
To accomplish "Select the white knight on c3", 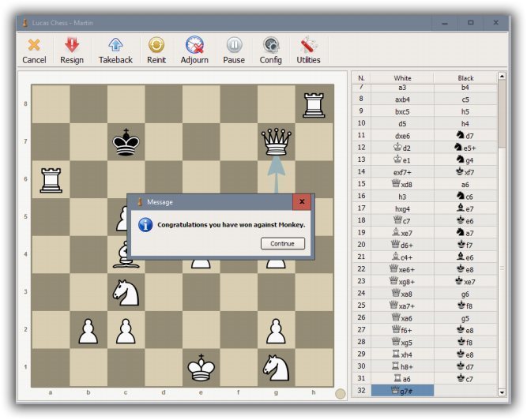I will tap(126, 292).
